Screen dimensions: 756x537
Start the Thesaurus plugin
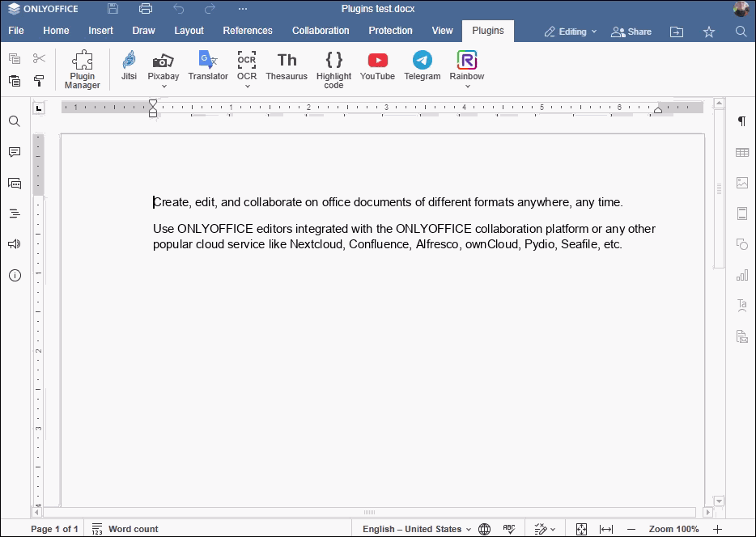coord(287,66)
